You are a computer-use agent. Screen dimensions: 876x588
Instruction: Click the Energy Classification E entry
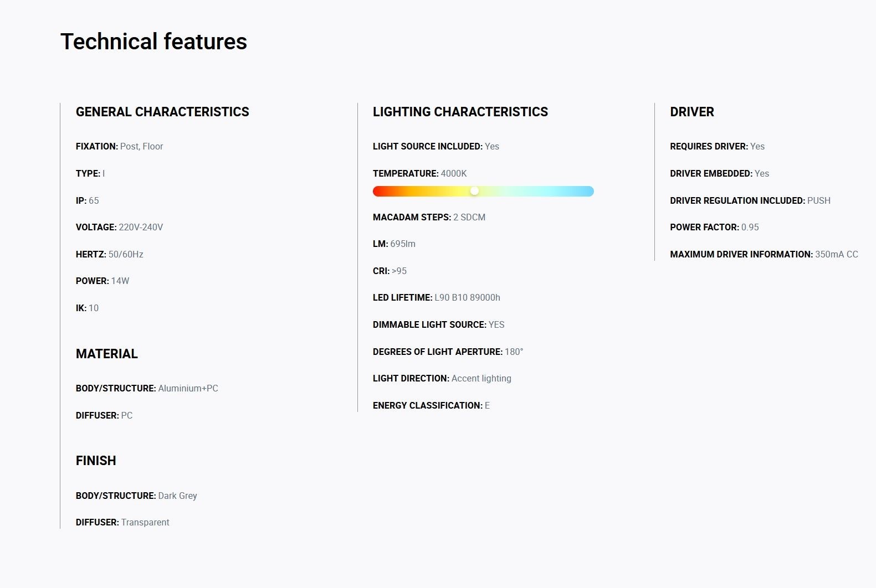click(432, 405)
